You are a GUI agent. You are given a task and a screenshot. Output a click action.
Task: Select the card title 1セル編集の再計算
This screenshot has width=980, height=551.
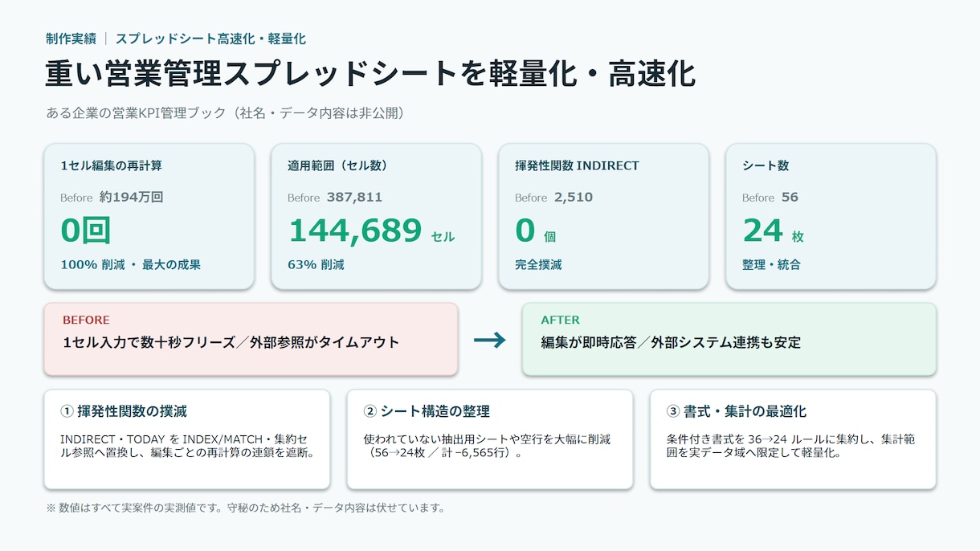tap(111, 165)
